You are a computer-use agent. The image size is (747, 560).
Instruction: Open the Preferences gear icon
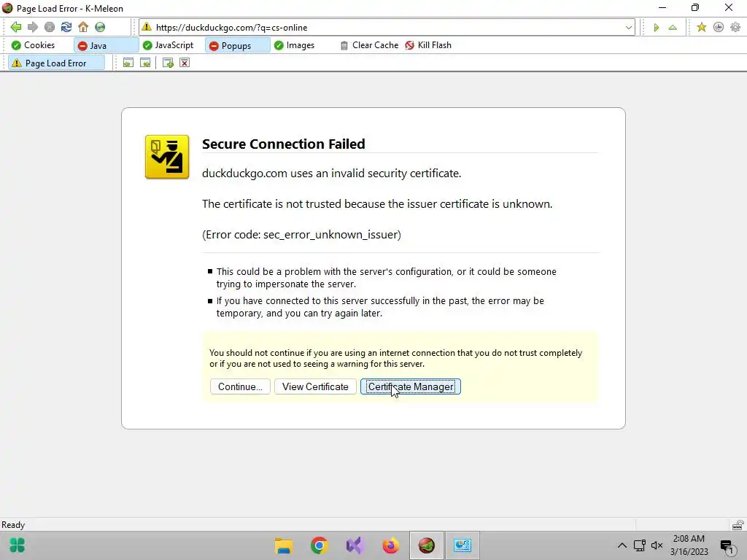(735, 27)
